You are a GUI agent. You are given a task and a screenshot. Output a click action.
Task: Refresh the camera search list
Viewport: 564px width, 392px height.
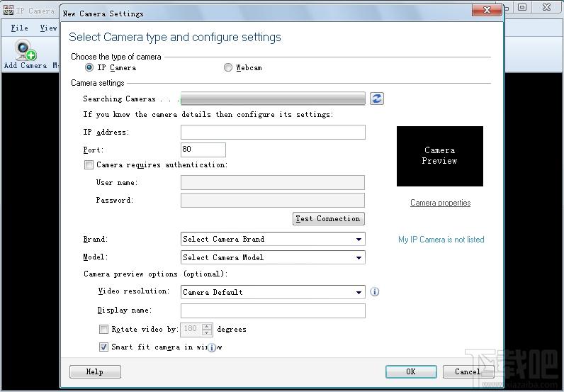377,99
